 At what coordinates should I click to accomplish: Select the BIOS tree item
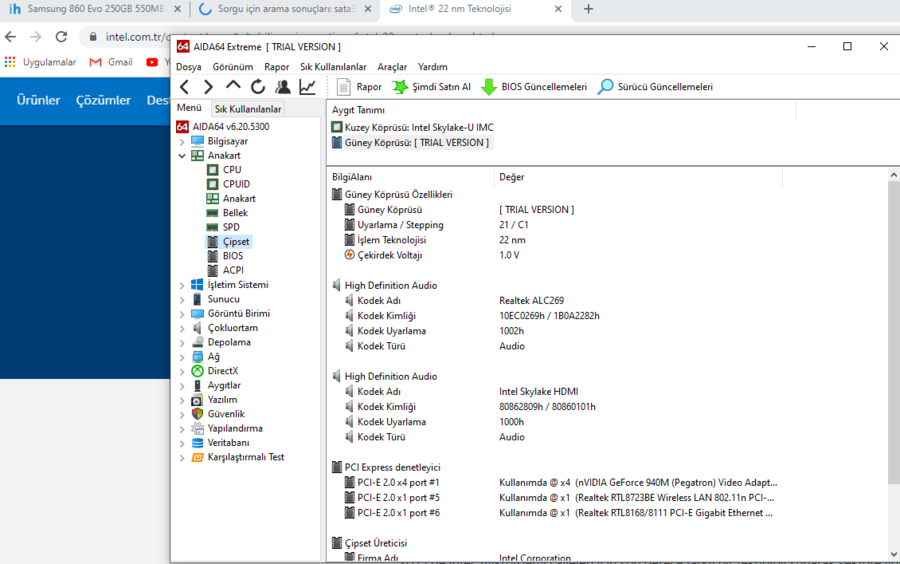(x=232, y=256)
